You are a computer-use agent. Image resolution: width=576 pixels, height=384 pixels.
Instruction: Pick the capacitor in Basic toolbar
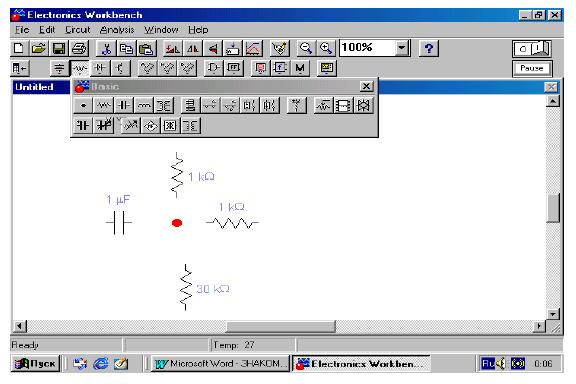[123, 106]
